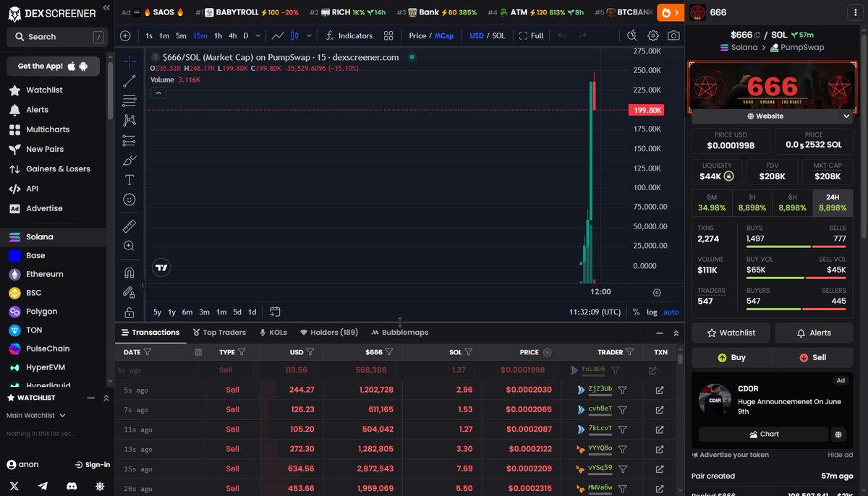Select the ruler measure tool
Viewport: 868px width, 496px height.
129,226
